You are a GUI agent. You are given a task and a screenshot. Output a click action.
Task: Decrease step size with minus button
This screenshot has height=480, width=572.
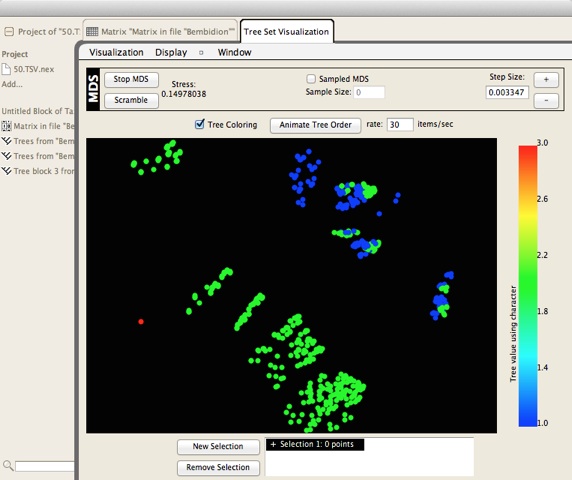tap(546, 100)
